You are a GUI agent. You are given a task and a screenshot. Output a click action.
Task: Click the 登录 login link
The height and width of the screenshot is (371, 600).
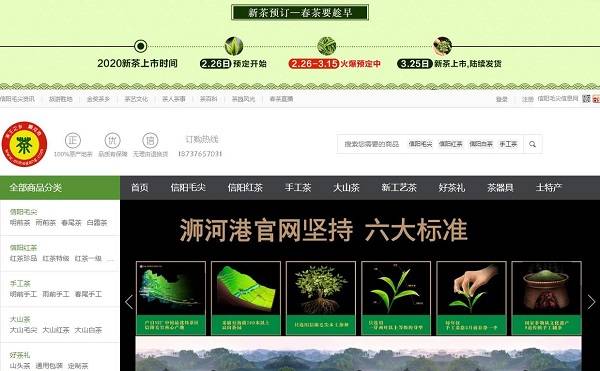point(502,99)
